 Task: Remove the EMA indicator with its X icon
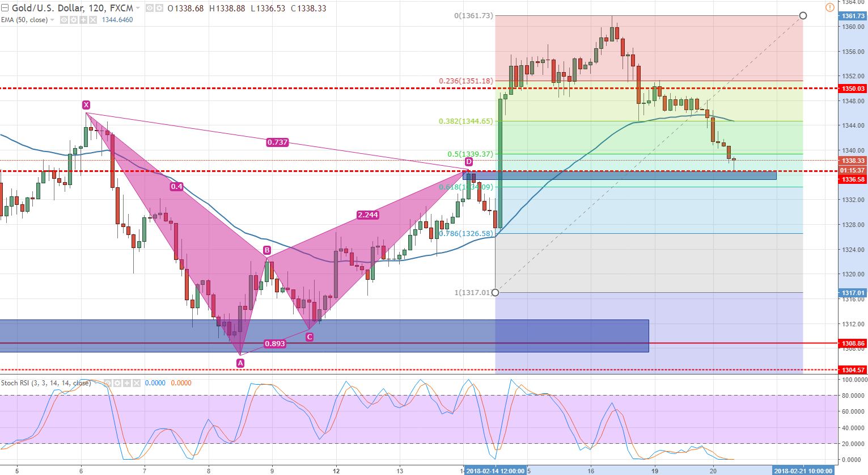(94, 20)
